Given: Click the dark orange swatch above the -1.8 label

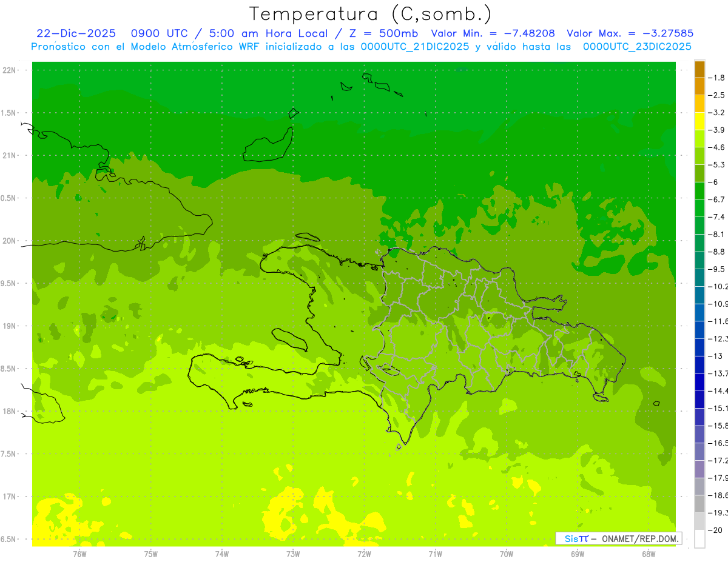Looking at the screenshot, I should pyautogui.click(x=699, y=69).
